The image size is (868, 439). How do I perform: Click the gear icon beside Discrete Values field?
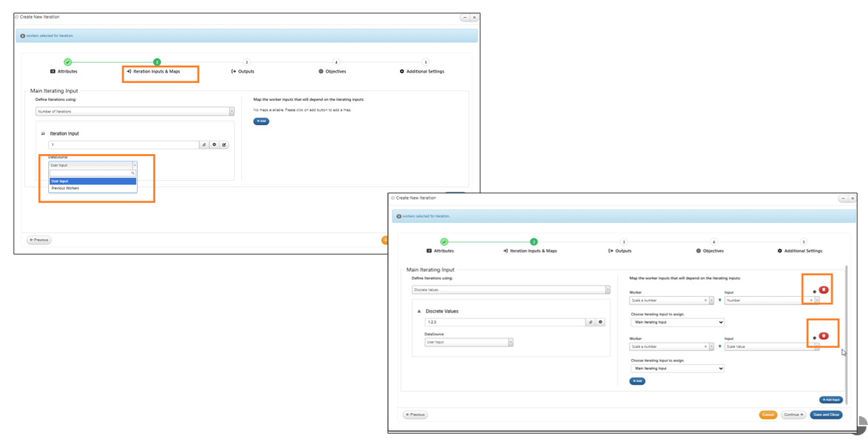(x=601, y=321)
